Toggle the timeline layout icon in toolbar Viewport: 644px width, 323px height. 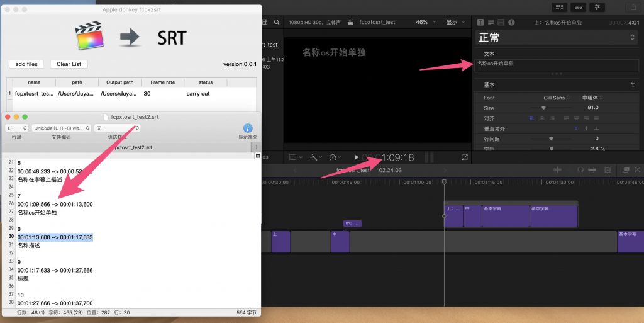pos(579,7)
